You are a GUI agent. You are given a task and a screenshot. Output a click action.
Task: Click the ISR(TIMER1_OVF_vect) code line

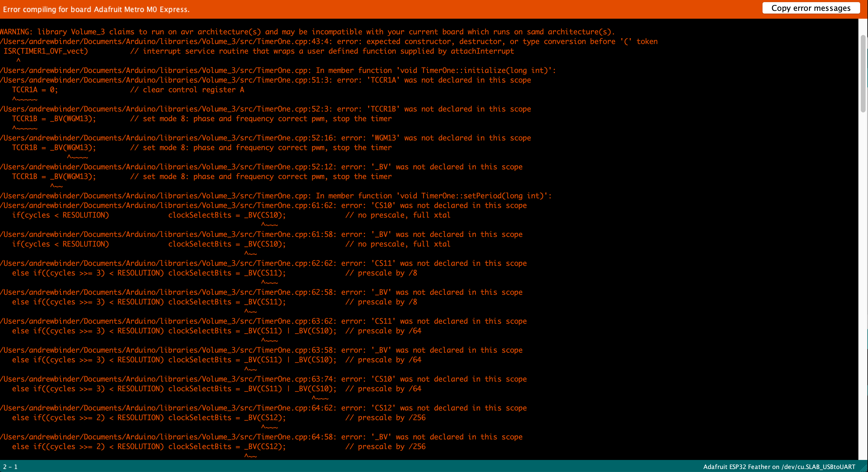[x=259, y=51]
